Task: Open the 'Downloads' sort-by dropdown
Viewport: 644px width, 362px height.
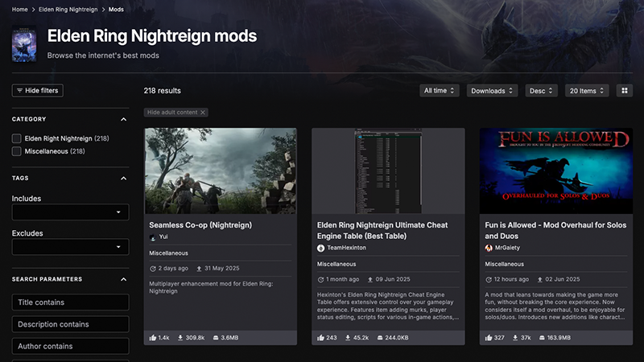Action: [x=492, y=91]
